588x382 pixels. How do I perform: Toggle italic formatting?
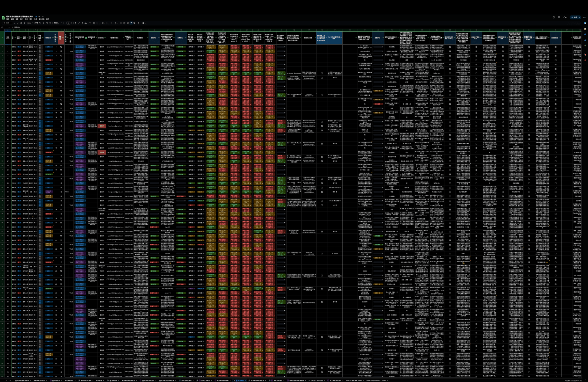click(79, 23)
